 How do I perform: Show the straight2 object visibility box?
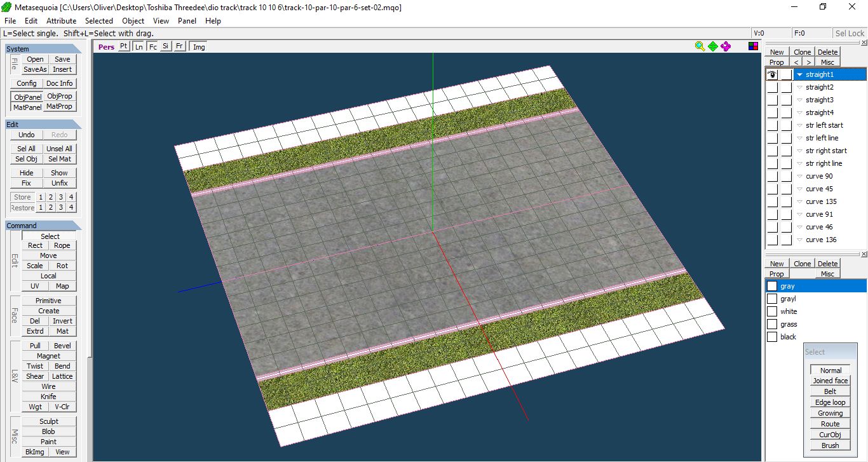[772, 87]
